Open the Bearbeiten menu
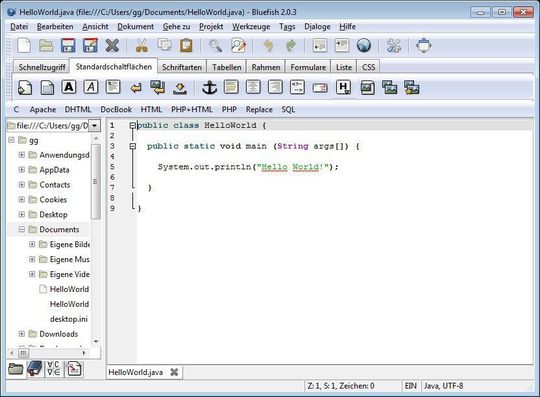This screenshot has width=540, height=397. click(55, 27)
